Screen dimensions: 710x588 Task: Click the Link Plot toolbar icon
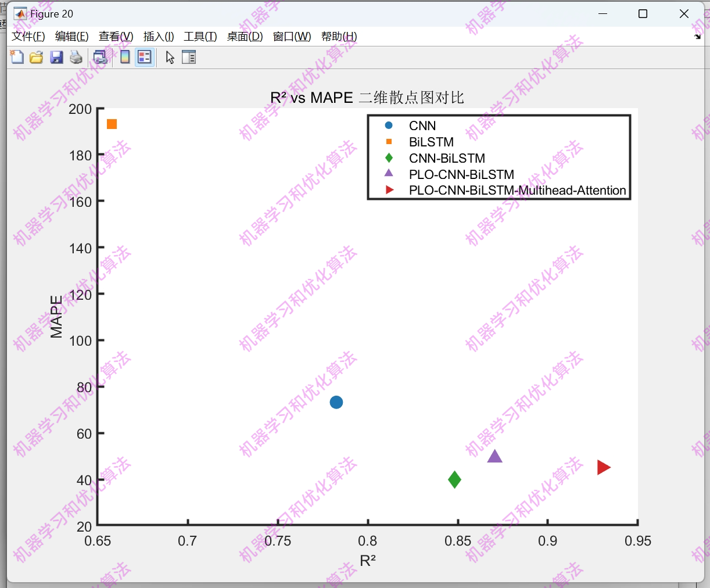(101, 57)
